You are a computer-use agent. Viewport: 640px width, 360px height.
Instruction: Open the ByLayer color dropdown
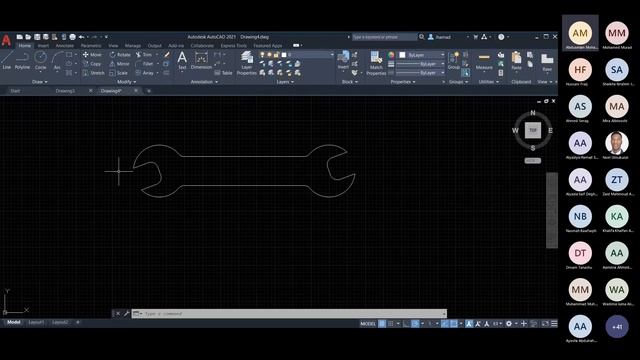point(422,55)
